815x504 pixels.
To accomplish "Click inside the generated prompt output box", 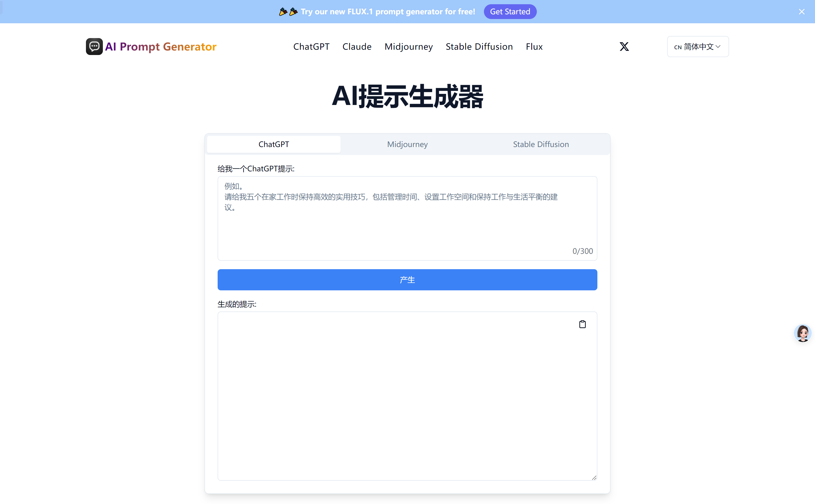I will tap(407, 396).
